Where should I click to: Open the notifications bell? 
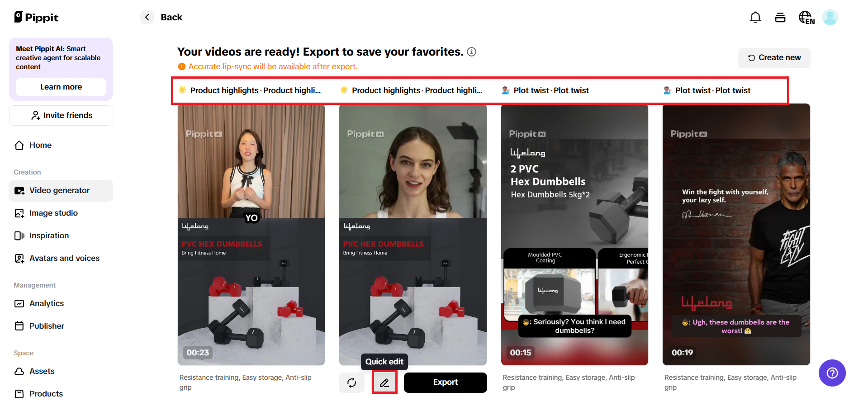pyautogui.click(x=755, y=18)
